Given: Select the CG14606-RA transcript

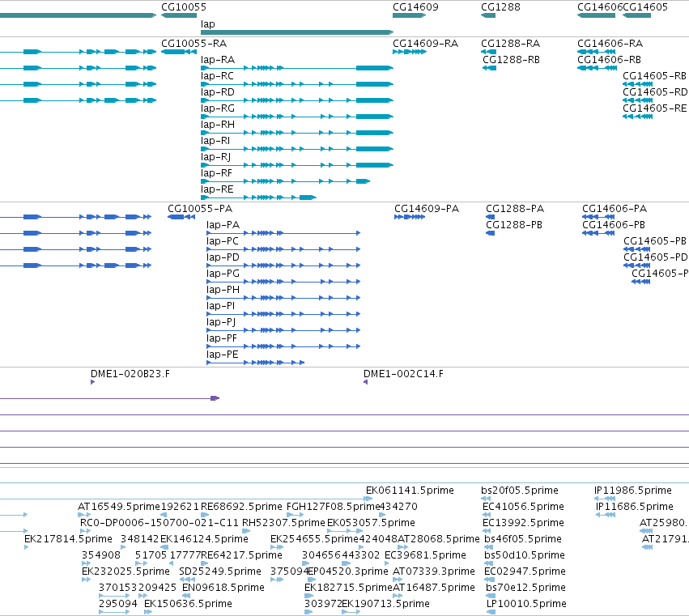Looking at the screenshot, I should click(x=596, y=52).
